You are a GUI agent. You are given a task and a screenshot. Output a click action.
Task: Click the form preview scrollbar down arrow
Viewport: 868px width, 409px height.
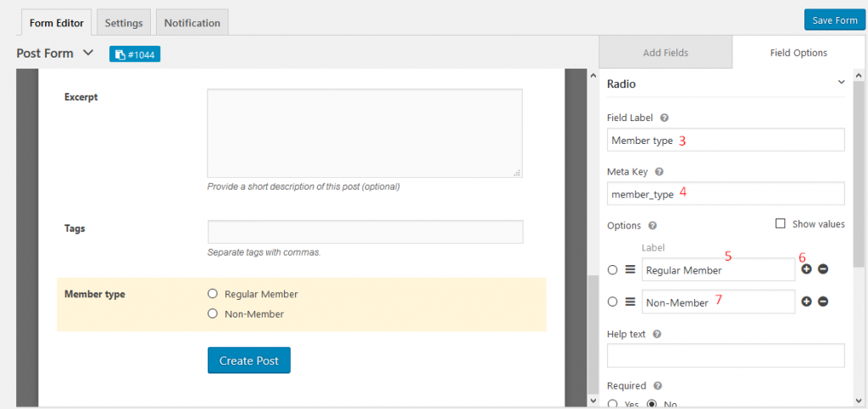tap(593, 401)
